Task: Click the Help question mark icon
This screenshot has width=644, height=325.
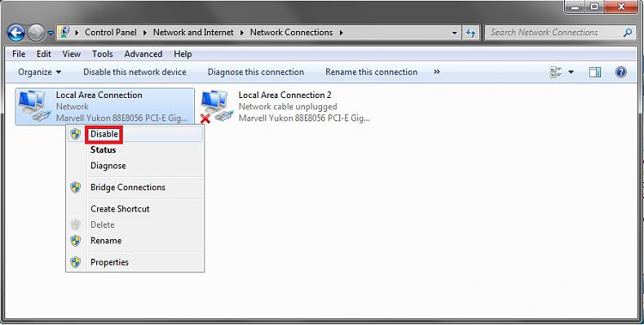Action: (621, 72)
